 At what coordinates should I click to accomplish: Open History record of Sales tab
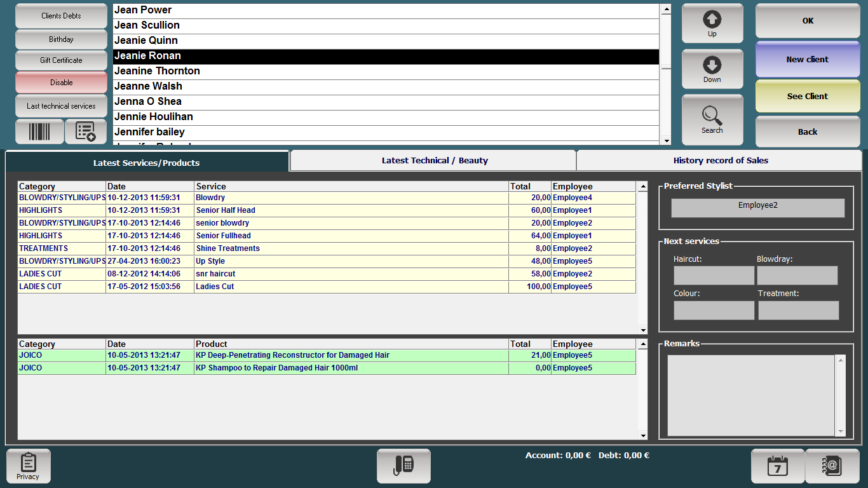click(x=720, y=161)
